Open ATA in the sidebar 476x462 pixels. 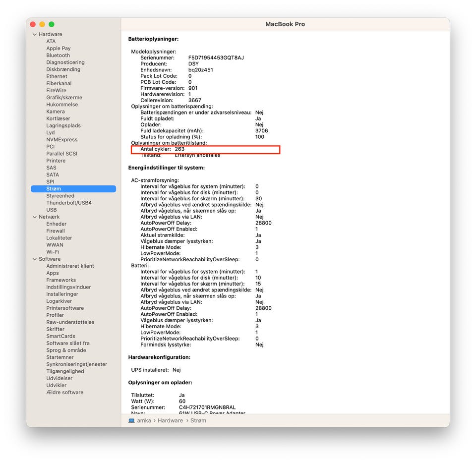pyautogui.click(x=51, y=41)
